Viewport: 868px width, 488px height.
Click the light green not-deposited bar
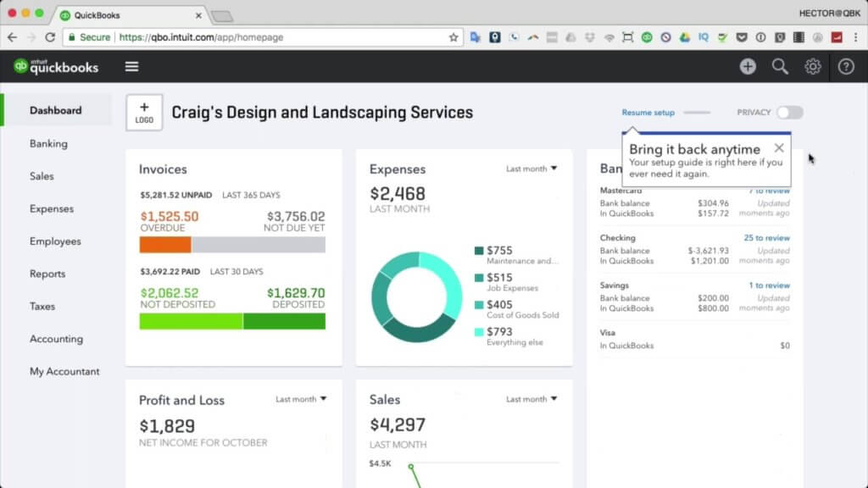pyautogui.click(x=191, y=321)
